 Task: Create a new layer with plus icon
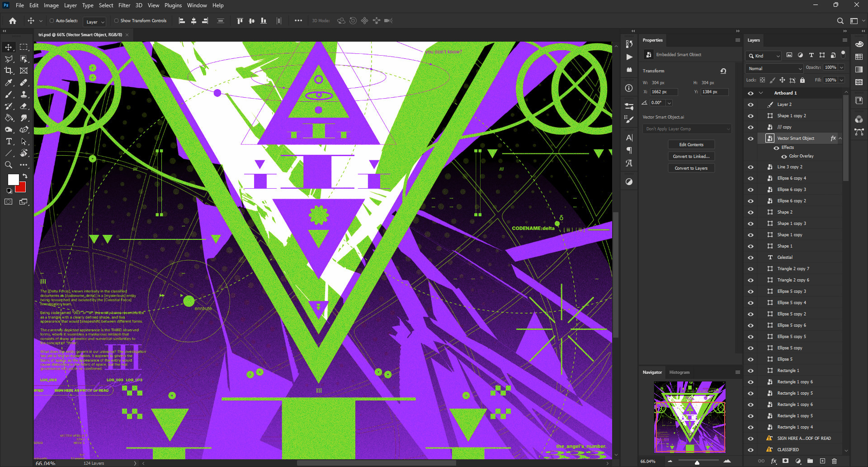[x=822, y=461]
